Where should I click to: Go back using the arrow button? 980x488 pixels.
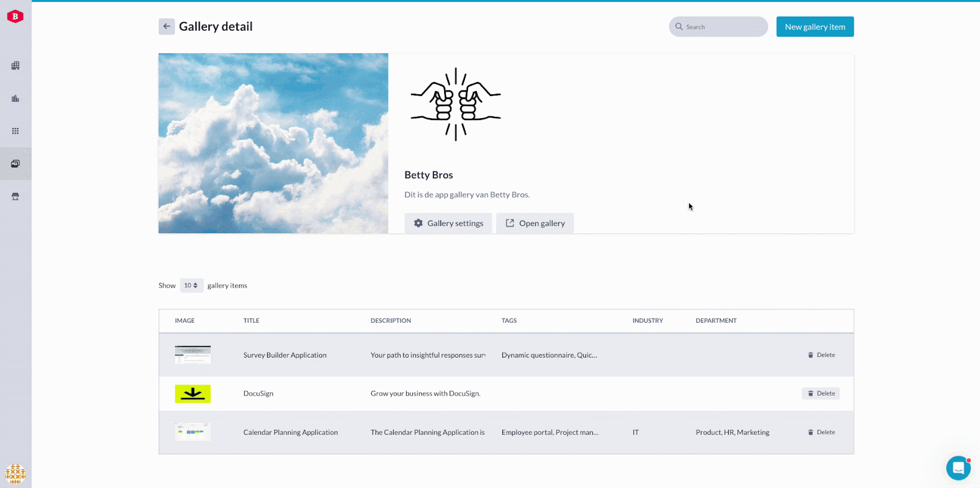coord(167,26)
